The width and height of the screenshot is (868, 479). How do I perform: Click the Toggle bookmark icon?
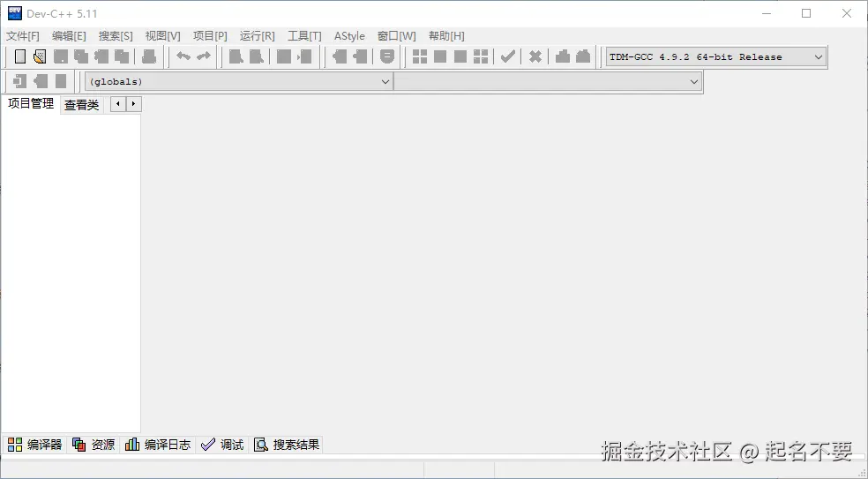tap(41, 81)
